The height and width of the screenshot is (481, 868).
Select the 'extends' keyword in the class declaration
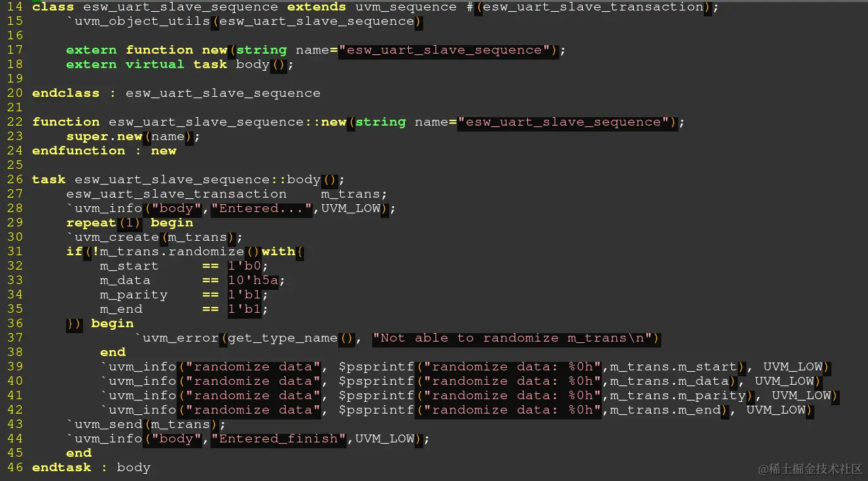317,7
